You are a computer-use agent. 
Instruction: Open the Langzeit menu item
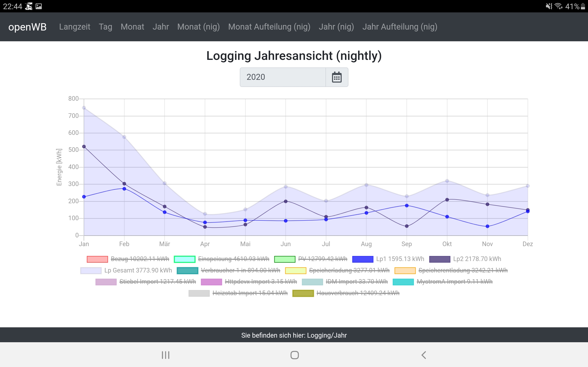[75, 27]
